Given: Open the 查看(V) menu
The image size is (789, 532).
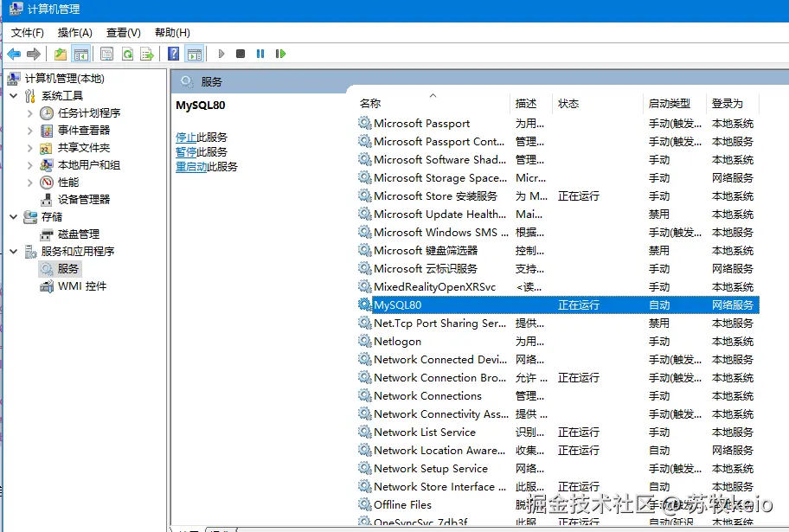Looking at the screenshot, I should (x=123, y=33).
